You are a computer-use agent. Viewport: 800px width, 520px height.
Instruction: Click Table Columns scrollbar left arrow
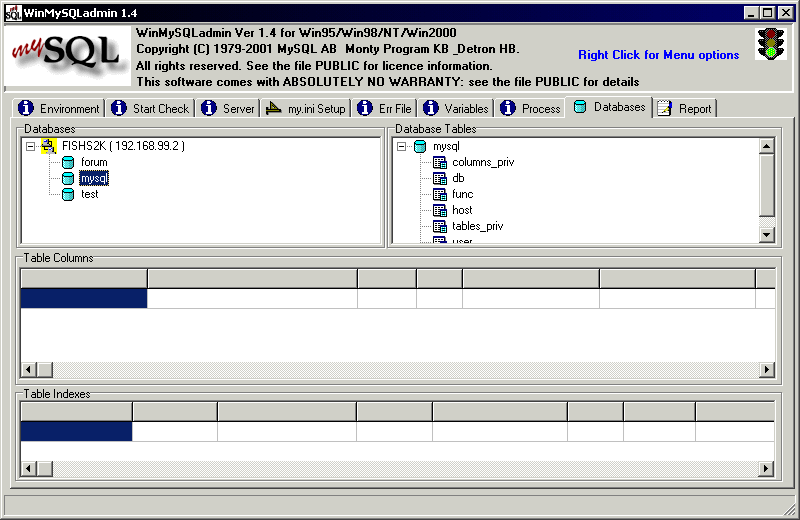(x=29, y=369)
